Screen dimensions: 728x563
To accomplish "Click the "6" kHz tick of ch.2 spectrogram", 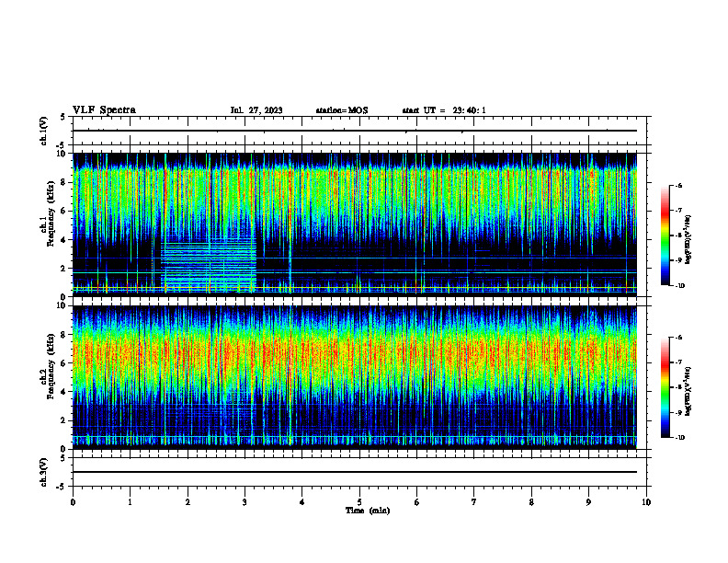I will pyautogui.click(x=65, y=363).
